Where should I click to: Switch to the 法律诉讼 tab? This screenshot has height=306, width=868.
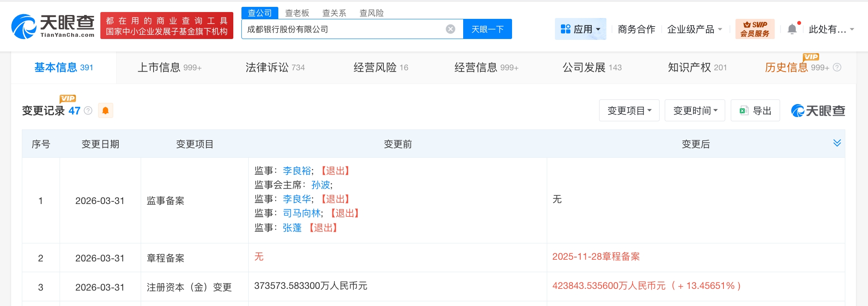click(275, 67)
